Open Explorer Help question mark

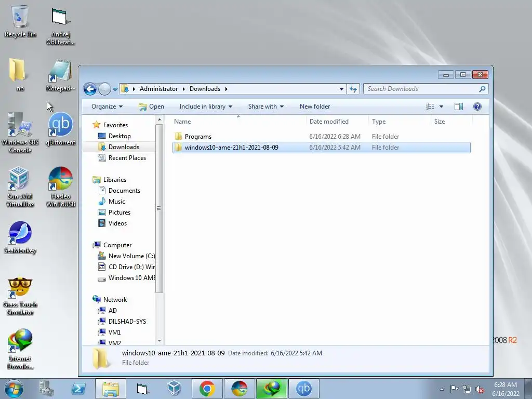click(477, 107)
